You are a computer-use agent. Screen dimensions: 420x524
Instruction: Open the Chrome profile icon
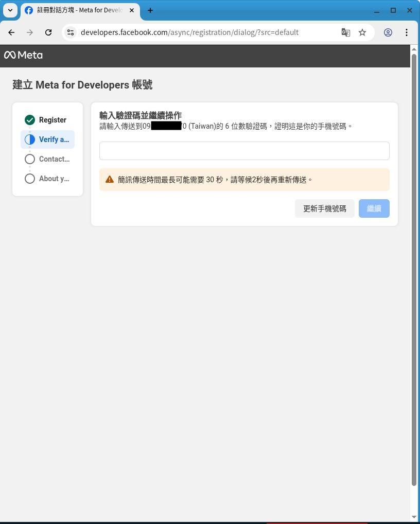[x=388, y=32]
